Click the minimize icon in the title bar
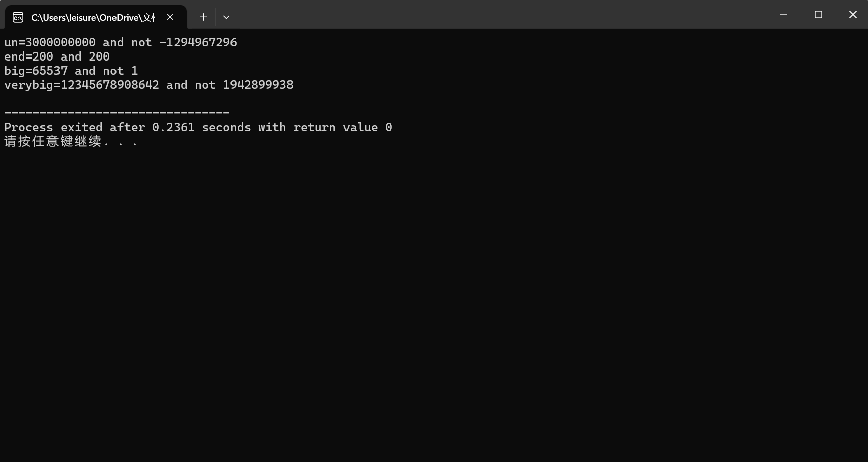This screenshot has height=462, width=868. pyautogui.click(x=783, y=14)
